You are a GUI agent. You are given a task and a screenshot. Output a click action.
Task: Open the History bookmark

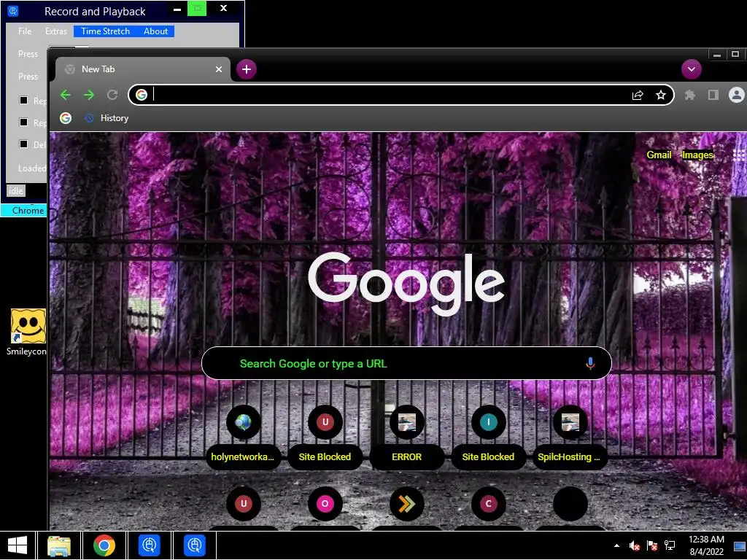107,118
